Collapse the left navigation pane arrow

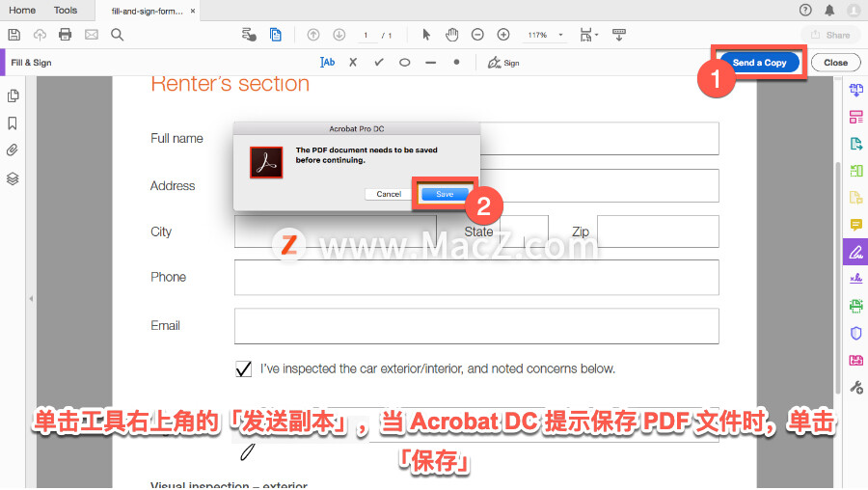31,298
